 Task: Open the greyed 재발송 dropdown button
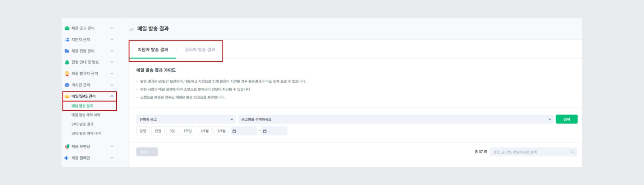click(147, 152)
